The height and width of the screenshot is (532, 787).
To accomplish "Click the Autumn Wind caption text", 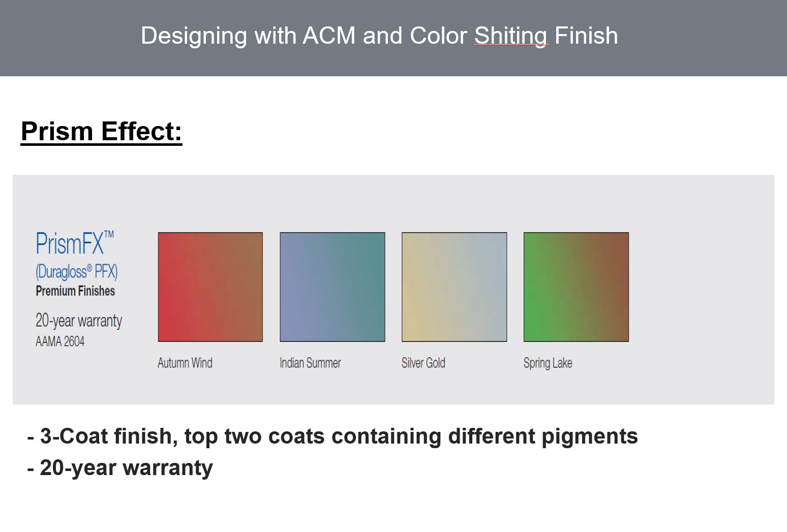I will pyautogui.click(x=185, y=363).
